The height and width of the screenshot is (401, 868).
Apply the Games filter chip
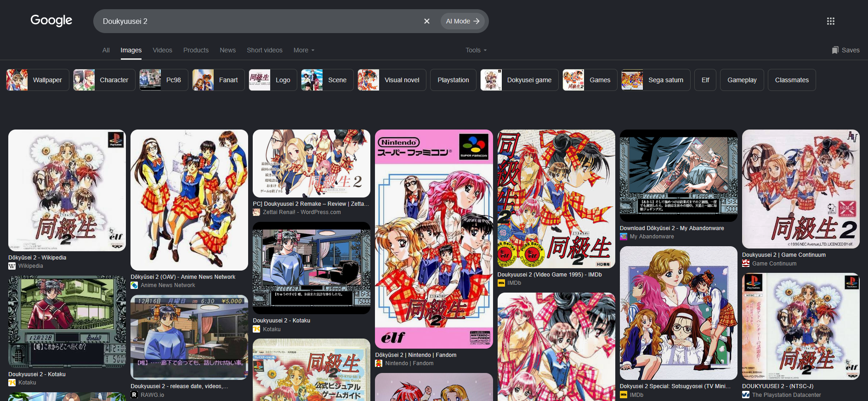[590, 80]
